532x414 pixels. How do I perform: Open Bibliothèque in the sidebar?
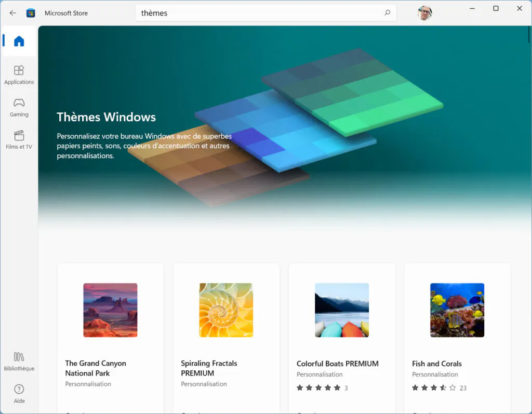click(19, 361)
